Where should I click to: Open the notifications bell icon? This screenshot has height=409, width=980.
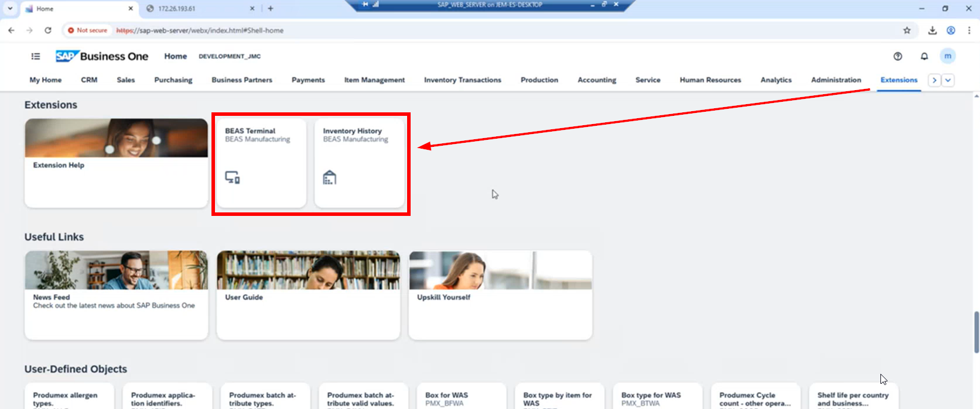pyautogui.click(x=924, y=56)
